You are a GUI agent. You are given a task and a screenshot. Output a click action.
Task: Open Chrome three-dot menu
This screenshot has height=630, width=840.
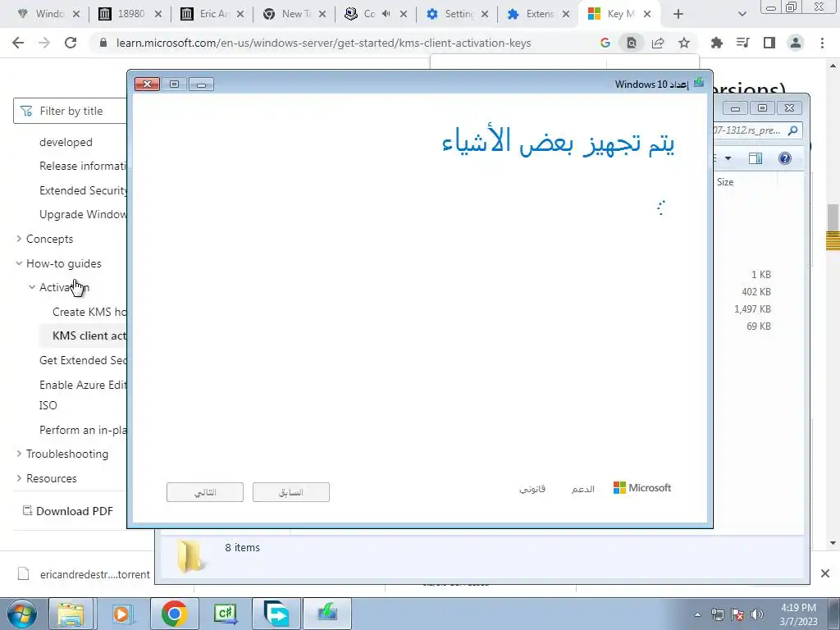[x=822, y=43]
